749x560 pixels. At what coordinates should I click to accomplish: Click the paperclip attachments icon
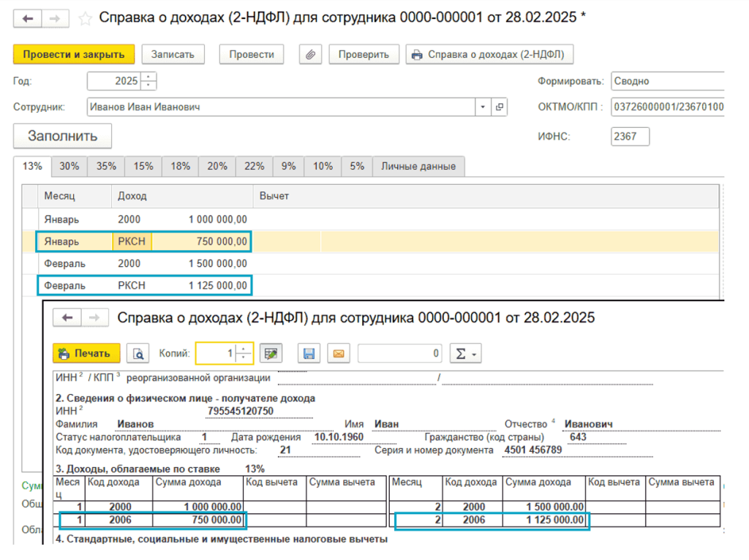click(311, 54)
